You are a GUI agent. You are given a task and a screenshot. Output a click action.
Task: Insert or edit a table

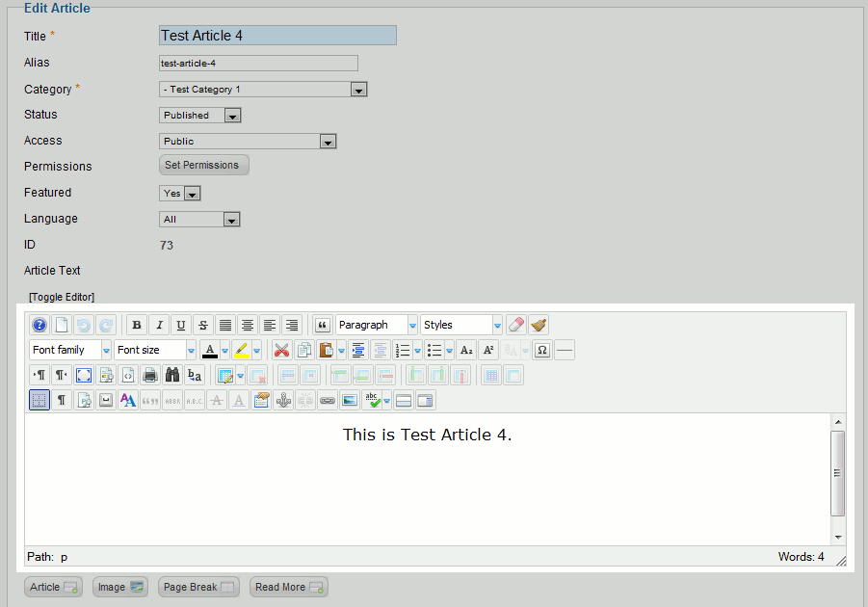coord(224,375)
